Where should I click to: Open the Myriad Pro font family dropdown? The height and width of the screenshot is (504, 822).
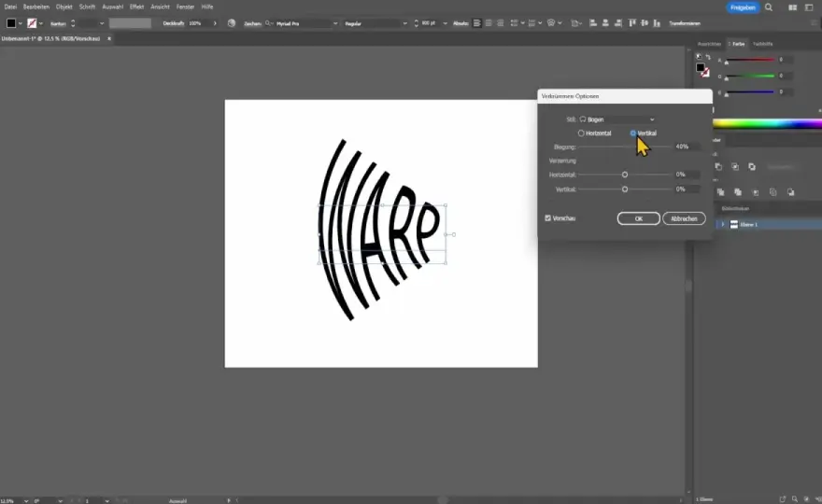[x=335, y=23]
